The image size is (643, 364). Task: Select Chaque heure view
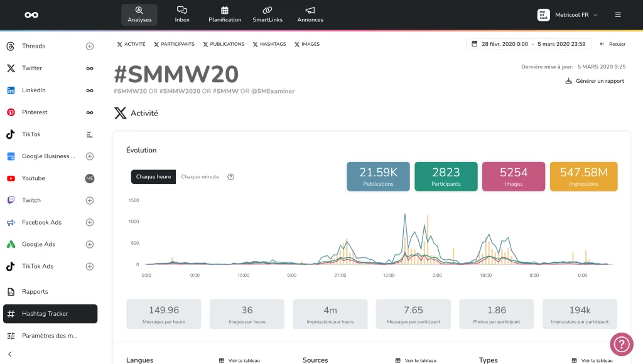click(x=153, y=177)
